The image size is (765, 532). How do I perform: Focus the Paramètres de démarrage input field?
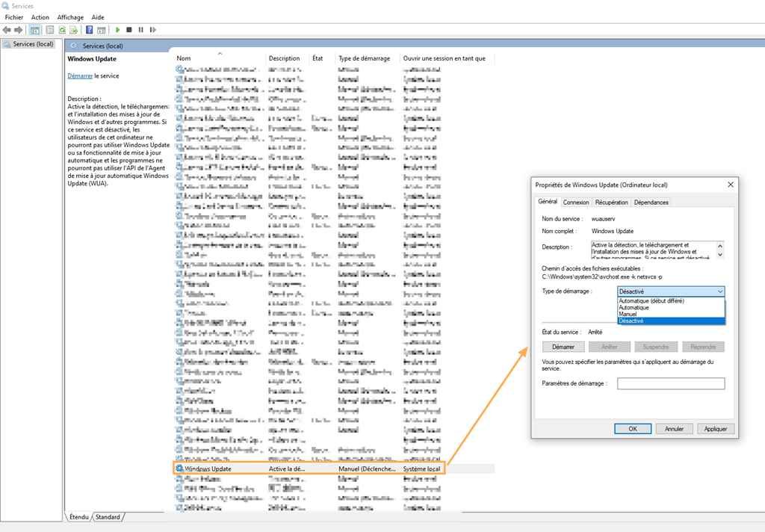671,383
